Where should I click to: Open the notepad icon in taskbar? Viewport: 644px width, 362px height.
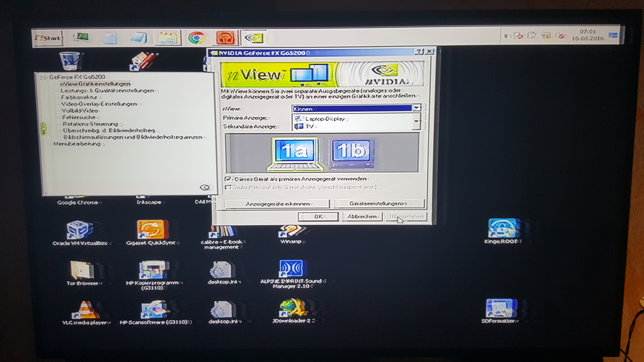(139, 38)
